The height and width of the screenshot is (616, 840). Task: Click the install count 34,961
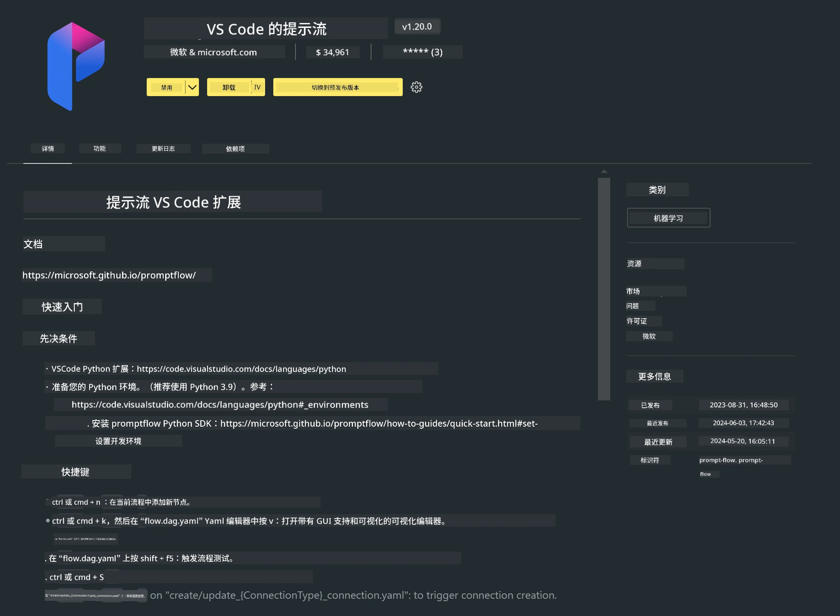332,52
